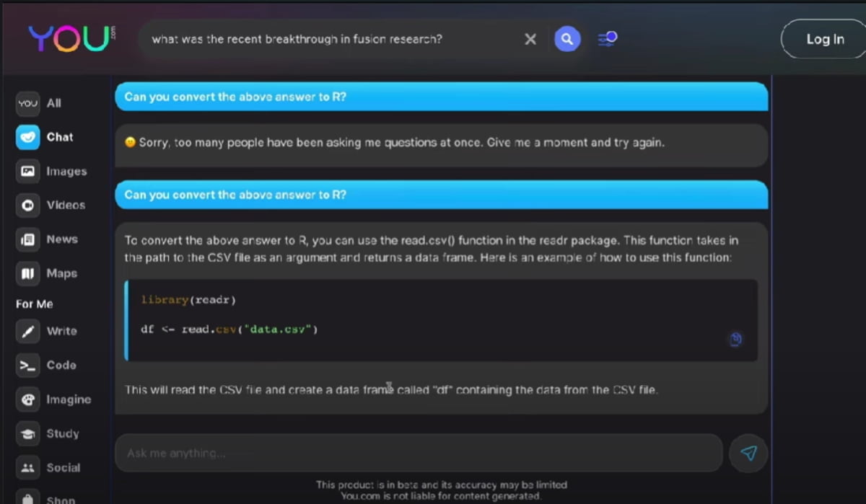Viewport: 866px width, 504px height.
Task: Go to the Videos section
Action: click(x=28, y=205)
